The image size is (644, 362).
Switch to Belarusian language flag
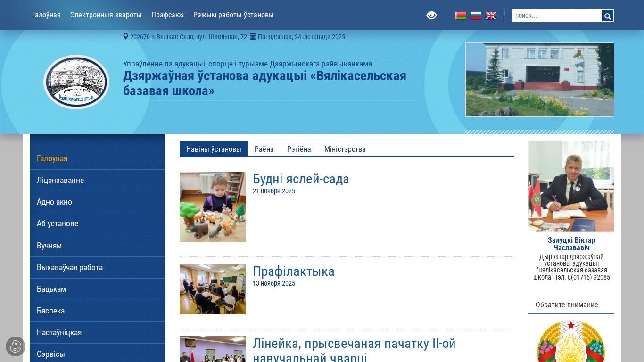(461, 16)
